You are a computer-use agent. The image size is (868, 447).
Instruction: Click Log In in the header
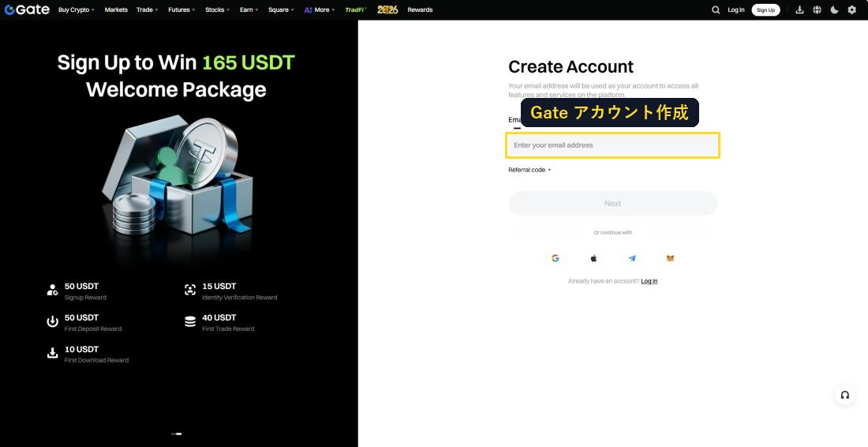736,10
